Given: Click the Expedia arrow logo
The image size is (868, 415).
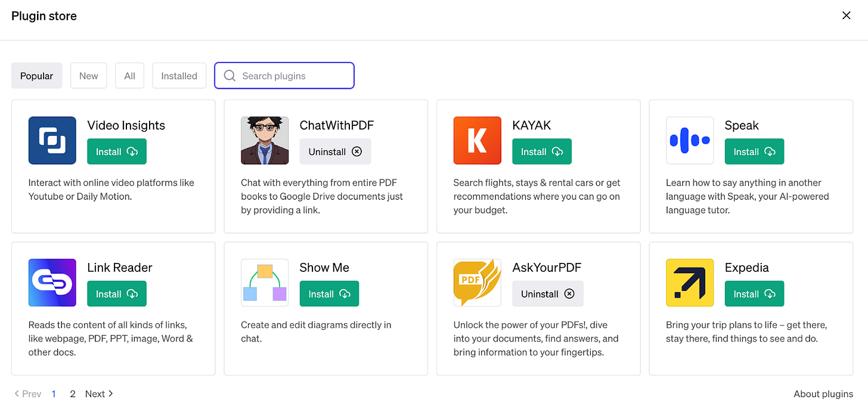Looking at the screenshot, I should 690,283.
